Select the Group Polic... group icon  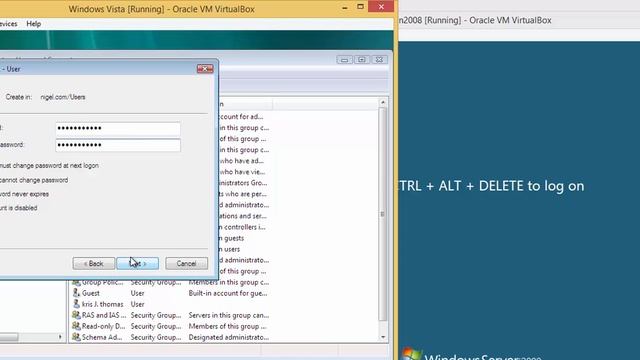76,282
